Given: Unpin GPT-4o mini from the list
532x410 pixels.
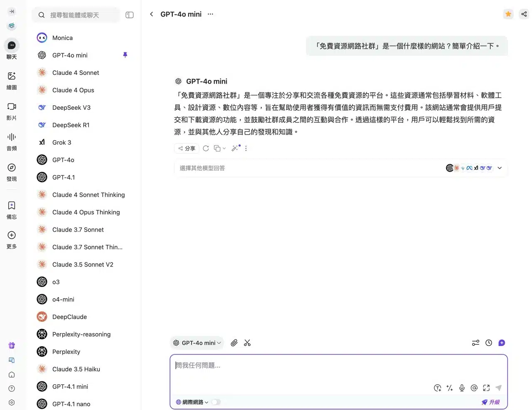Looking at the screenshot, I should click(125, 55).
